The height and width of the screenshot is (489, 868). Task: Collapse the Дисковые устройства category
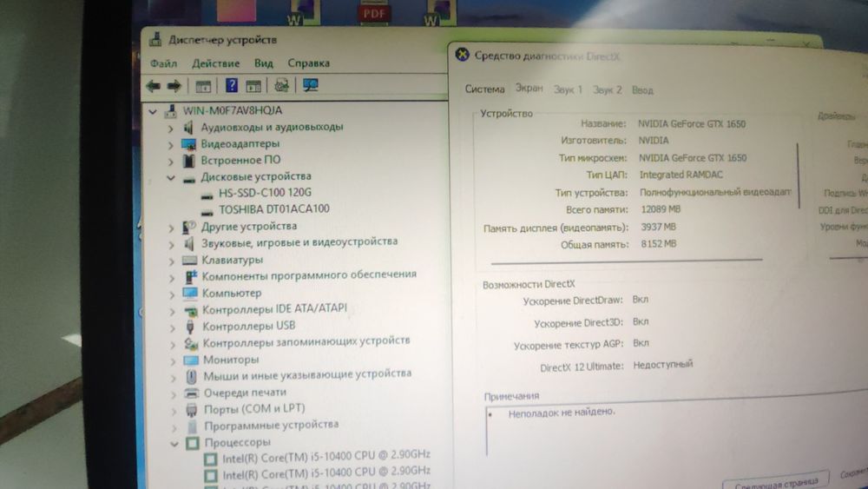[170, 178]
